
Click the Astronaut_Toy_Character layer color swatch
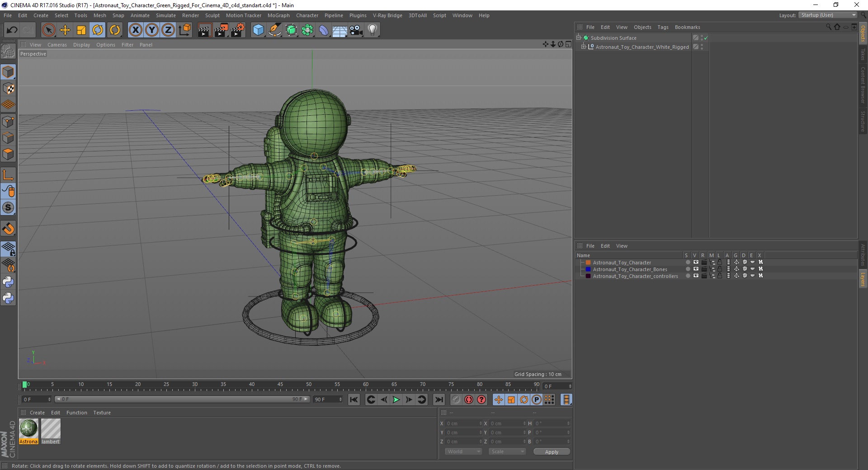click(588, 263)
